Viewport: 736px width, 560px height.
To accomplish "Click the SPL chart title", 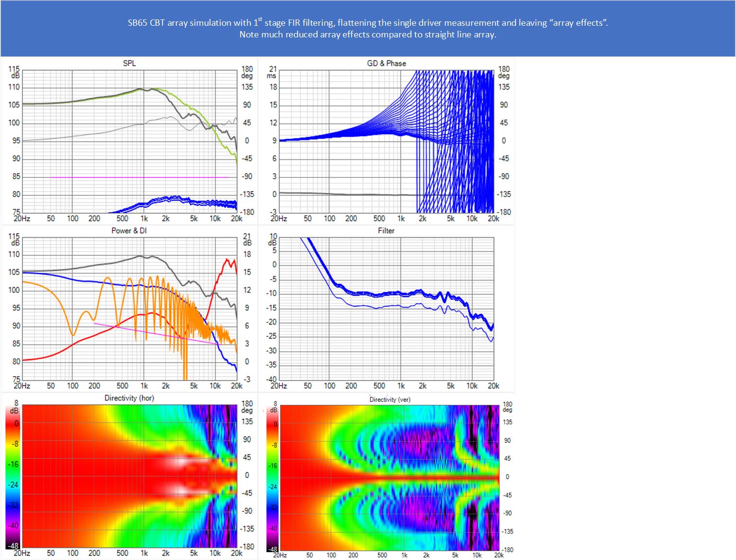I will click(129, 63).
